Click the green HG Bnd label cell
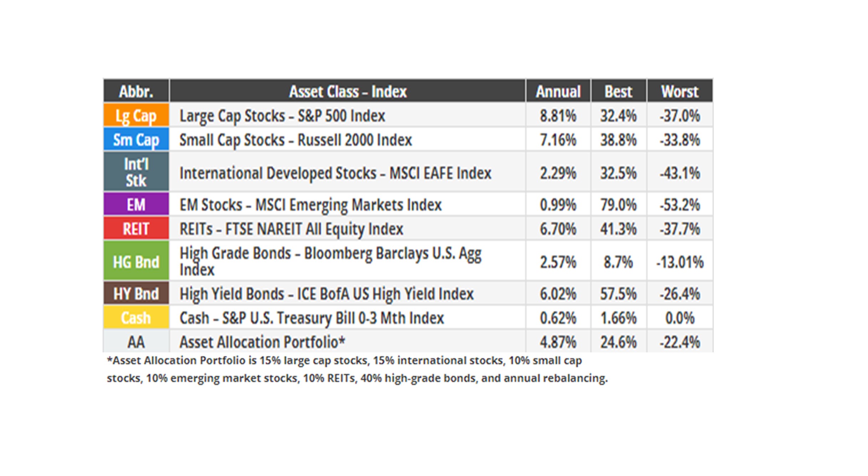Viewport: 868px width, 476px height. click(136, 262)
